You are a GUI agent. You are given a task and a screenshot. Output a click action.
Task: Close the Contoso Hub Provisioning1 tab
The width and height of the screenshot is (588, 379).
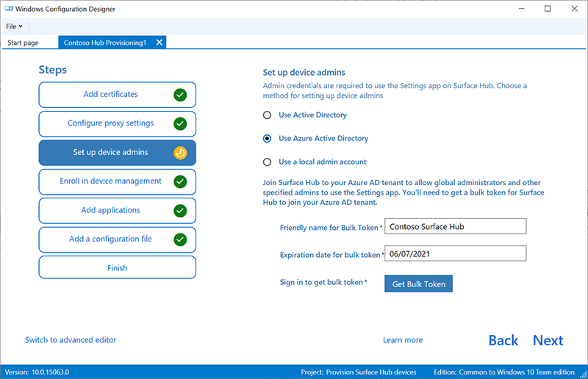[x=159, y=43]
